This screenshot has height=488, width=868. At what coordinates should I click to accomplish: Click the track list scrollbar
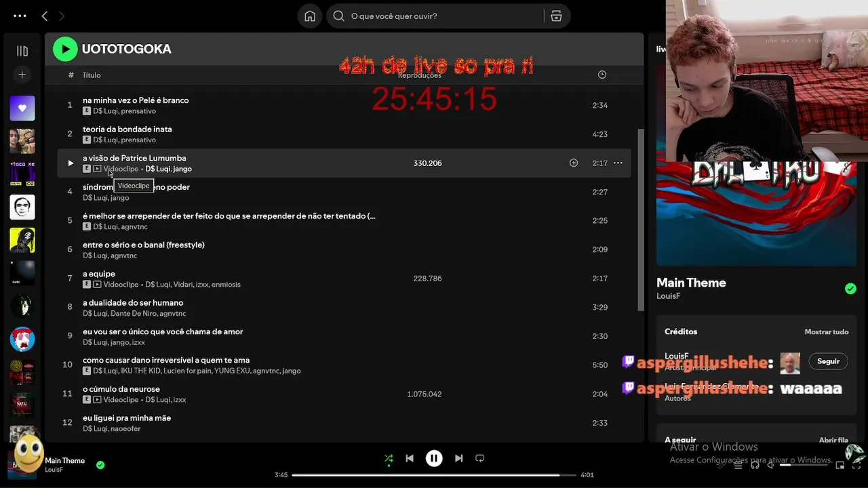[x=641, y=220]
